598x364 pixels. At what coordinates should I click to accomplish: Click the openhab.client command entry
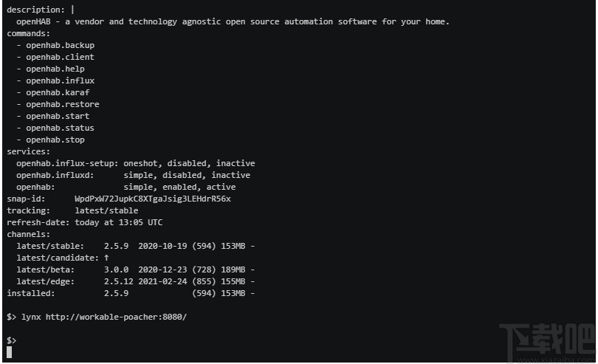pyautogui.click(x=60, y=57)
